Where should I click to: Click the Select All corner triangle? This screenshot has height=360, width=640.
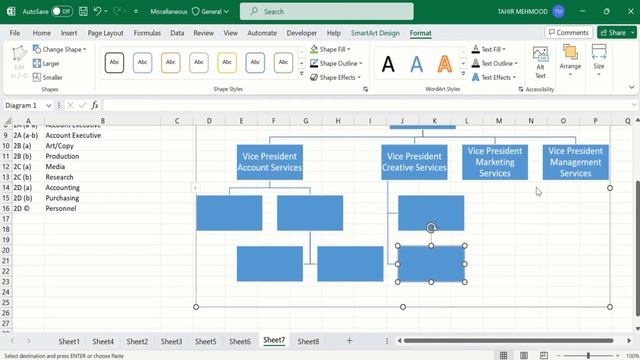coord(7,121)
